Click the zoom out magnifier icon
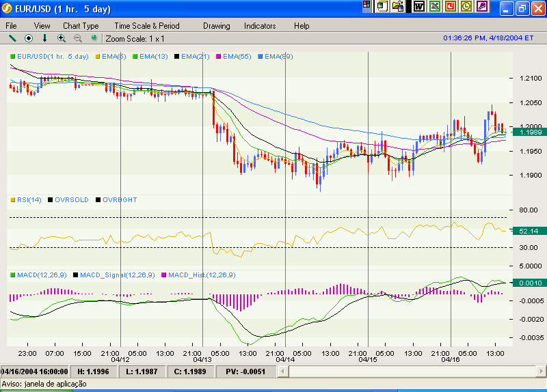Image resolution: width=547 pixels, height=392 pixels. click(78, 39)
